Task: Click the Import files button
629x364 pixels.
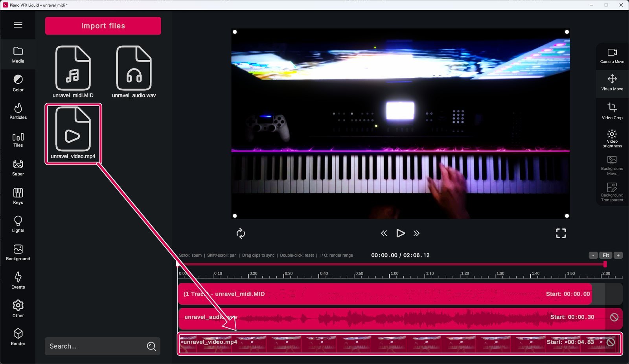Action: point(103,26)
